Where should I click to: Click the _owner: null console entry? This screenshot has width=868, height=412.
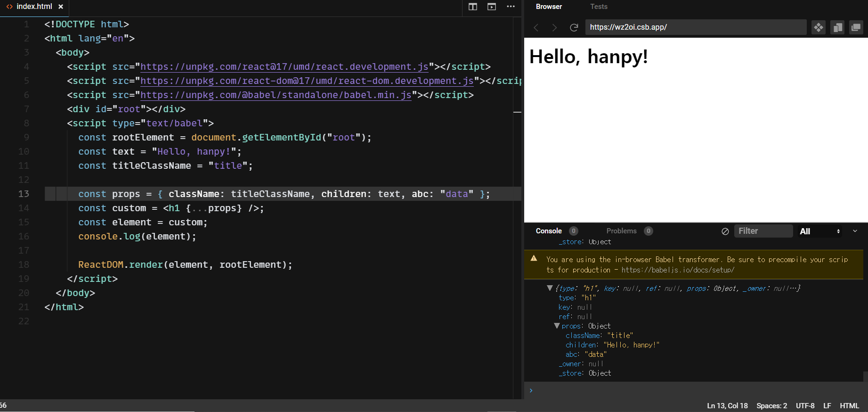click(x=580, y=364)
